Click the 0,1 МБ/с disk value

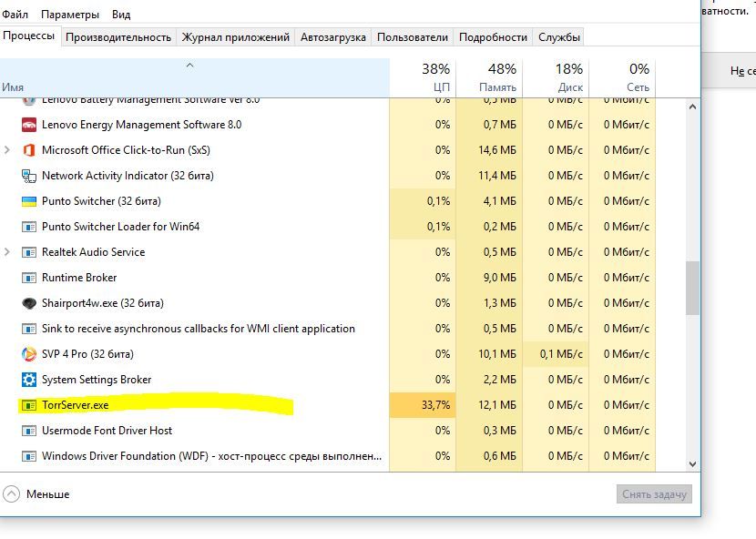561,354
